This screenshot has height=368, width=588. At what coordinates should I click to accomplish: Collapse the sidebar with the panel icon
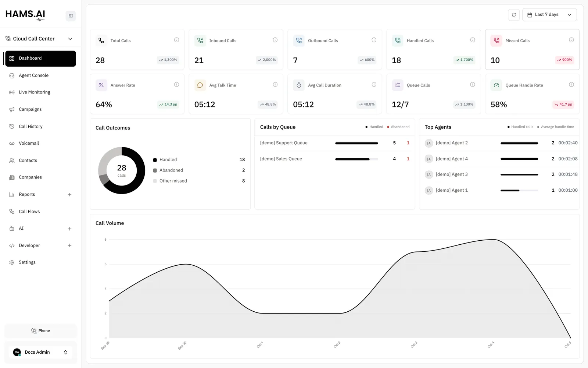[x=71, y=16]
